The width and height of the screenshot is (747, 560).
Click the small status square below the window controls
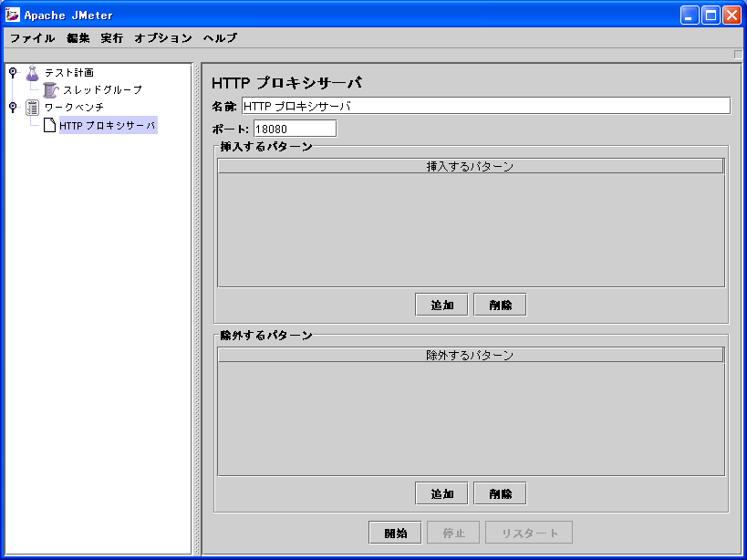(x=739, y=55)
